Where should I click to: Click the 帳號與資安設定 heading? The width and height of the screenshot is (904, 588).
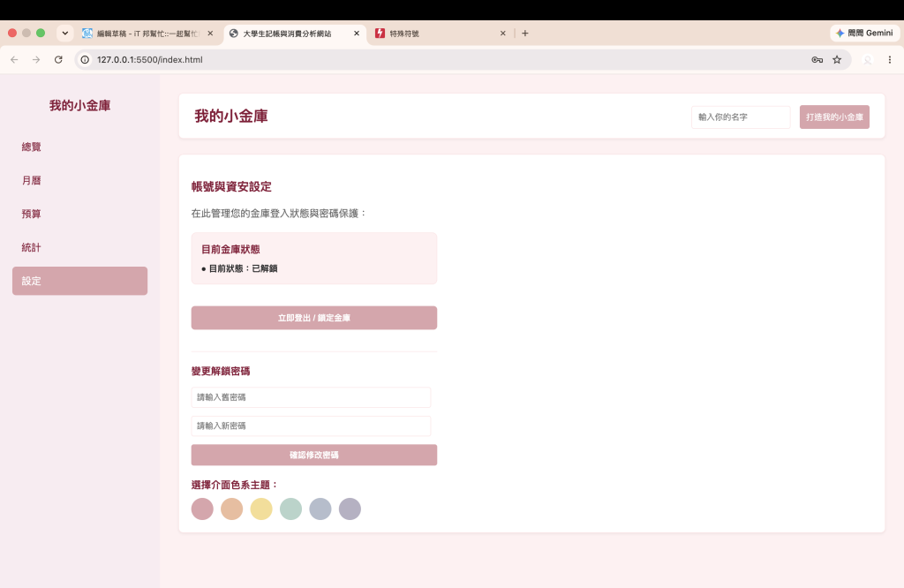point(231,187)
